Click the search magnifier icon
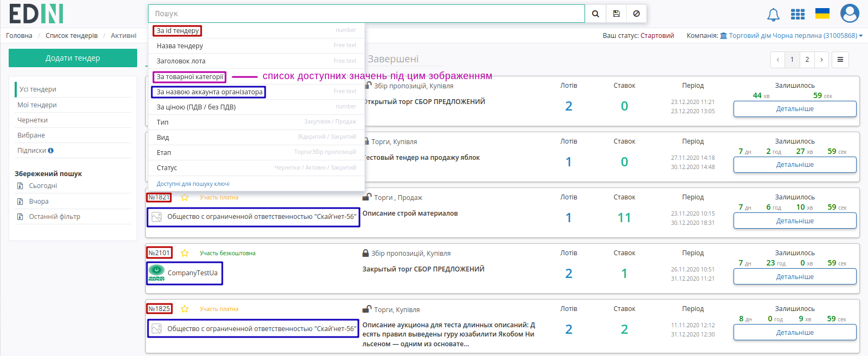The height and width of the screenshot is (356, 868). coord(595,14)
